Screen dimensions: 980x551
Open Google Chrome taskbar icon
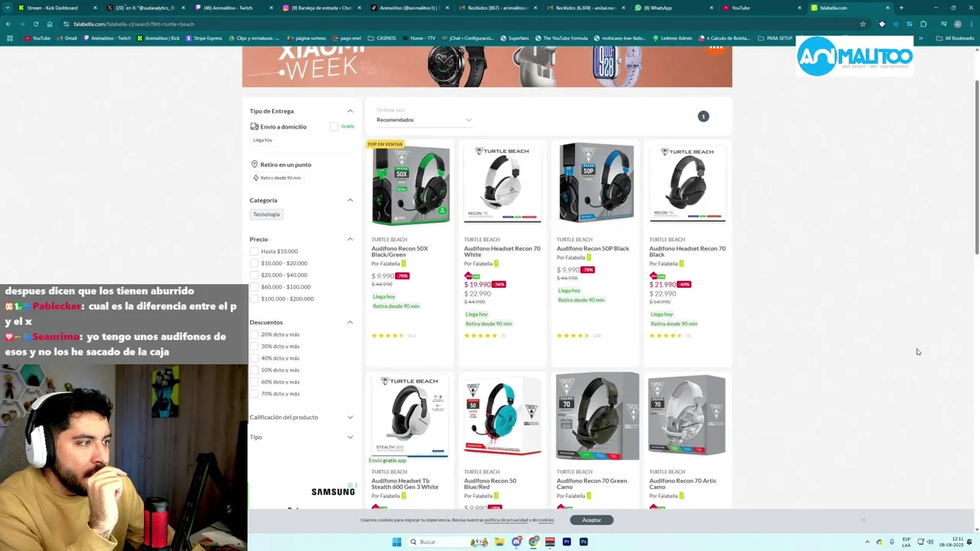534,542
